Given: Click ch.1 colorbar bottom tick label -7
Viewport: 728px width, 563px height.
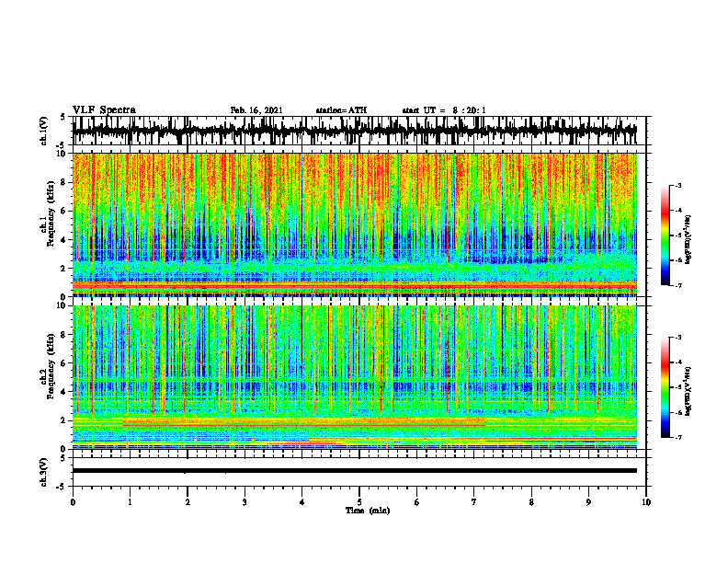Looking at the screenshot, I should click(678, 285).
